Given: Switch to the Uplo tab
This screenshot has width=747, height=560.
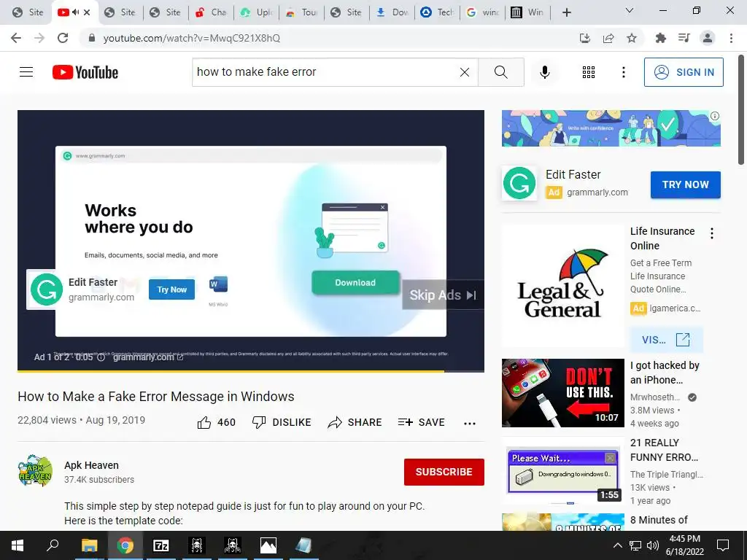Looking at the screenshot, I should click(x=256, y=12).
